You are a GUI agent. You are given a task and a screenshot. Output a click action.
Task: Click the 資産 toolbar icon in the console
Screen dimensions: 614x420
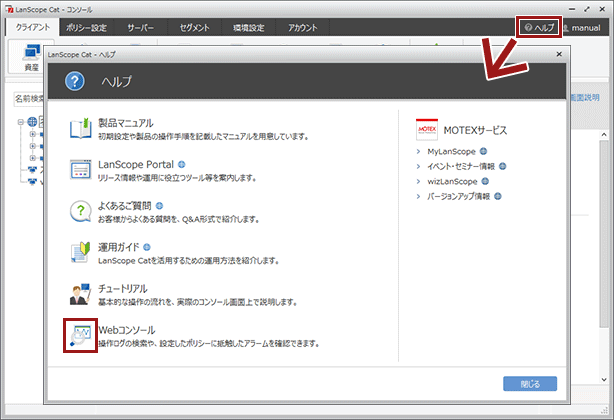(x=31, y=57)
